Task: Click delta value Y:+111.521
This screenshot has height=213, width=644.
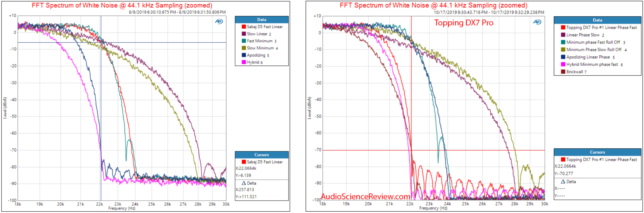Action: tap(246, 196)
